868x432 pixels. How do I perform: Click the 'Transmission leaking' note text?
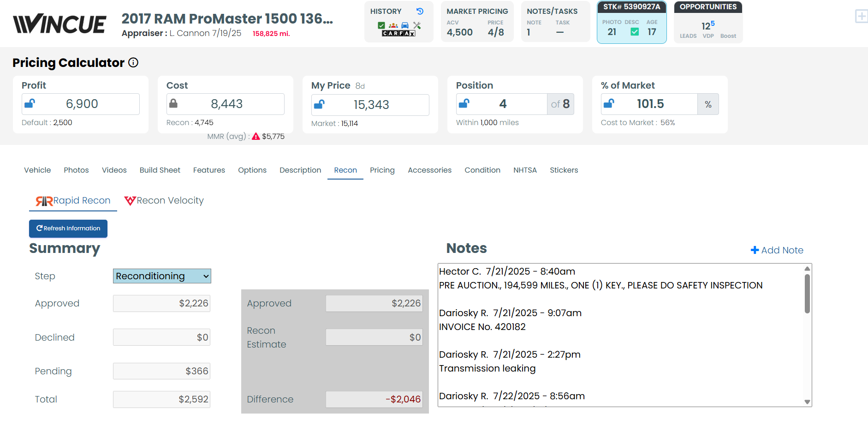[x=488, y=368]
